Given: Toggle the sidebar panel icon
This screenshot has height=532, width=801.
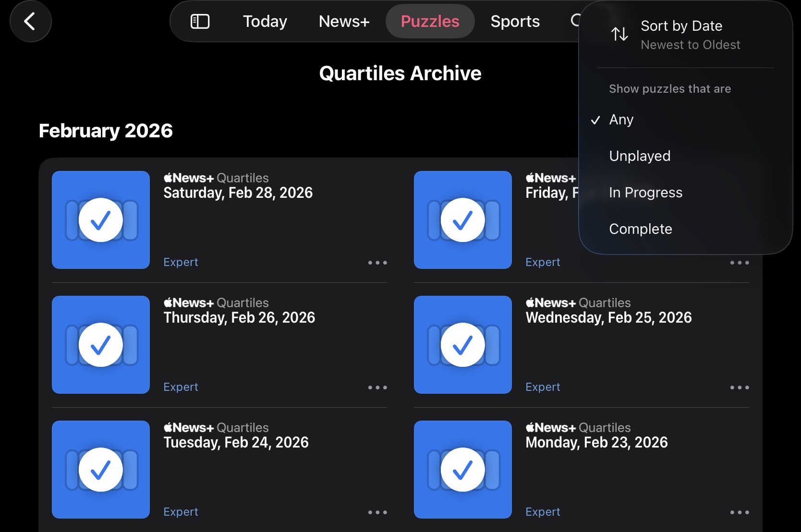Looking at the screenshot, I should (x=200, y=22).
